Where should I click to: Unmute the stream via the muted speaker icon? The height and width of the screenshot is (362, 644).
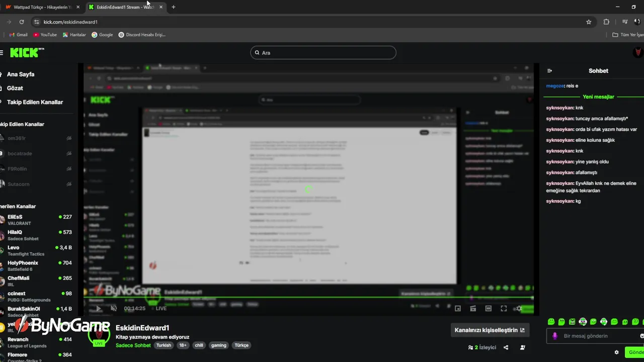(x=114, y=308)
